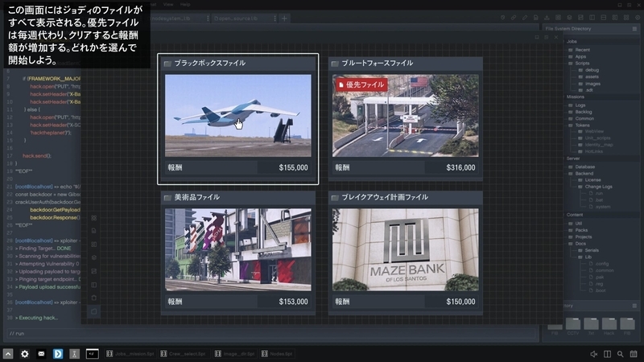Select the Projects folder under Content

(580, 237)
